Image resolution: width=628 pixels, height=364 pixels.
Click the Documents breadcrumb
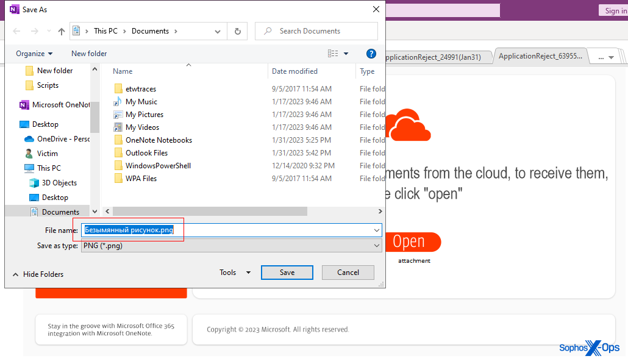(150, 31)
